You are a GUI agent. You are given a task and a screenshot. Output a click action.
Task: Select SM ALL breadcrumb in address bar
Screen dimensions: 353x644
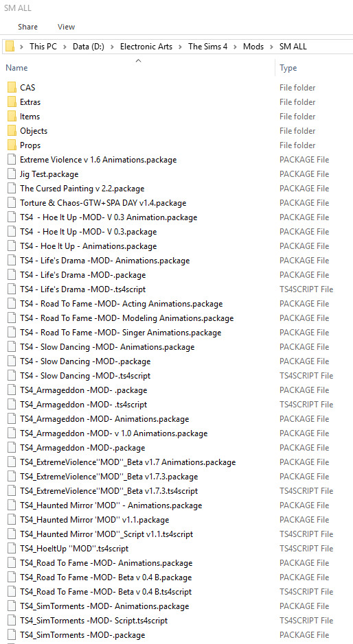(293, 47)
